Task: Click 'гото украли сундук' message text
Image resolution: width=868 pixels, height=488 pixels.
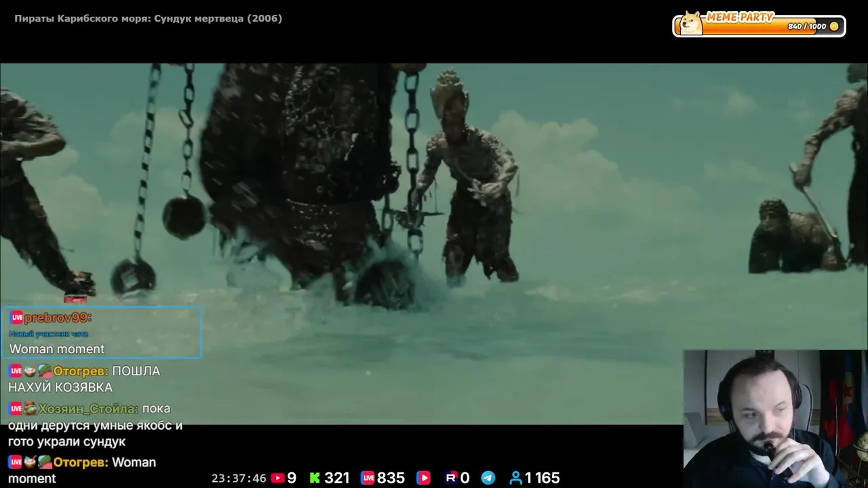Action: [x=67, y=442]
